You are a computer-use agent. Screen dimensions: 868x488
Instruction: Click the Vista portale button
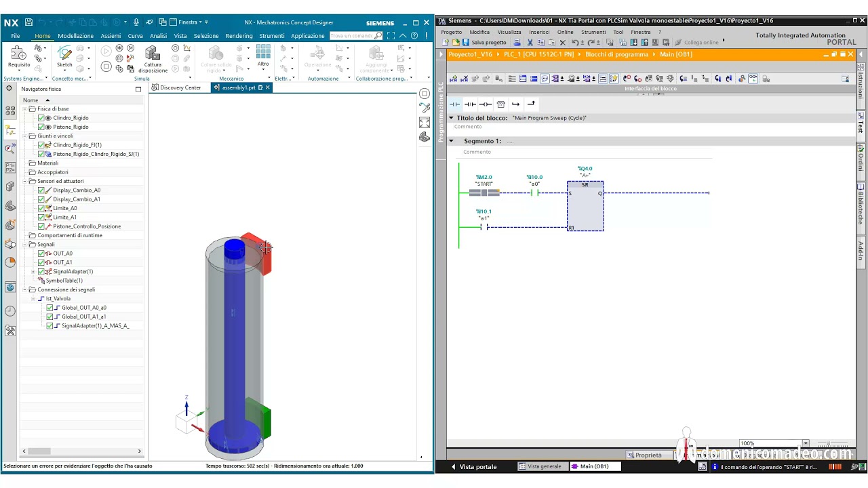coord(477,466)
